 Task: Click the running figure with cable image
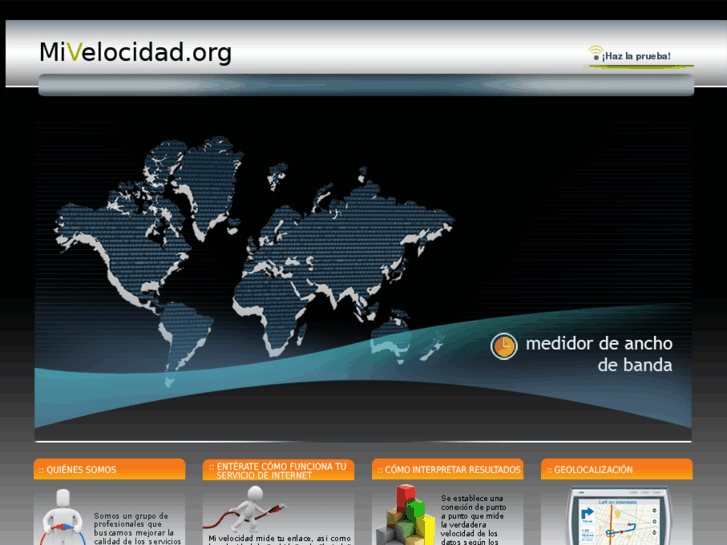246,509
